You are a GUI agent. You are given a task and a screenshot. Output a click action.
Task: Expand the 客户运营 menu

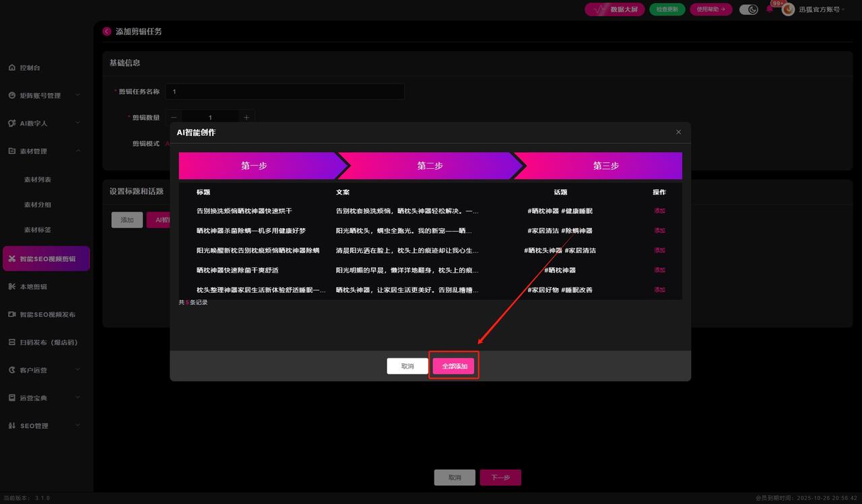(x=77, y=370)
